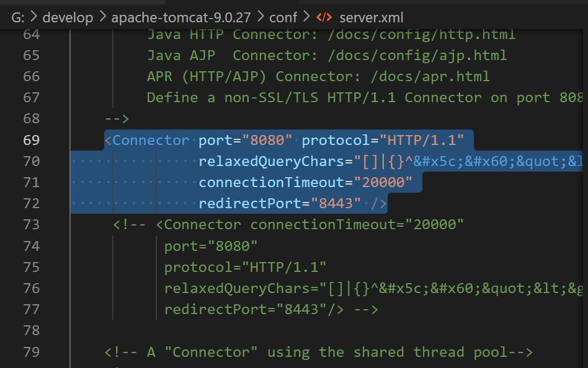Click the XML file icon beside server.xml
Screen dimensions: 588x368
[324, 17]
